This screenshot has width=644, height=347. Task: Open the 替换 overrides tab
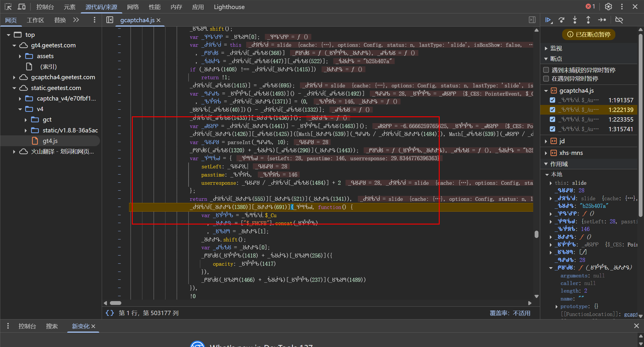[60, 20]
